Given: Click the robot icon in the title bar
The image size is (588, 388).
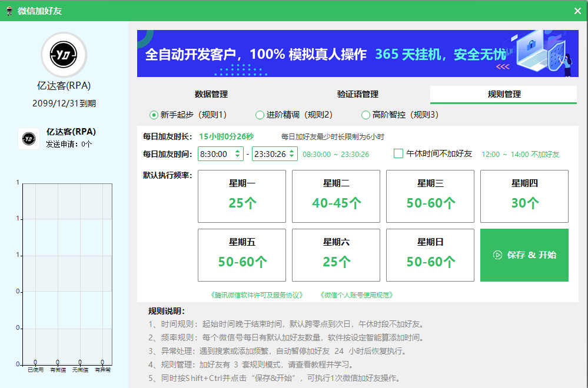Looking at the screenshot, I should tap(8, 10).
